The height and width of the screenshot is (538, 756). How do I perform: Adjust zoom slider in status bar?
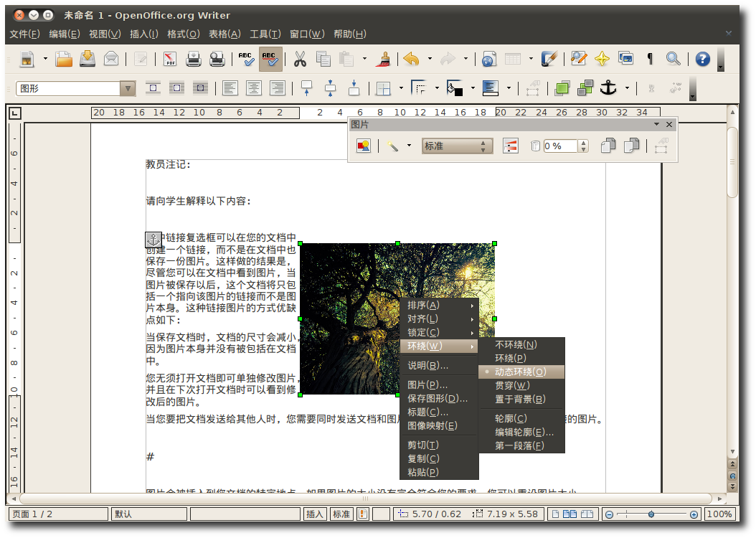(651, 514)
